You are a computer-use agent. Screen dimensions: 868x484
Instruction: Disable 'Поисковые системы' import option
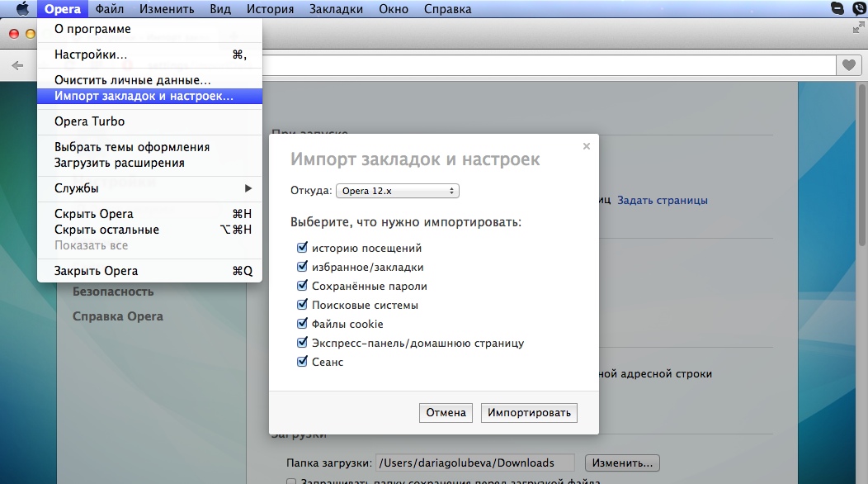coord(302,304)
